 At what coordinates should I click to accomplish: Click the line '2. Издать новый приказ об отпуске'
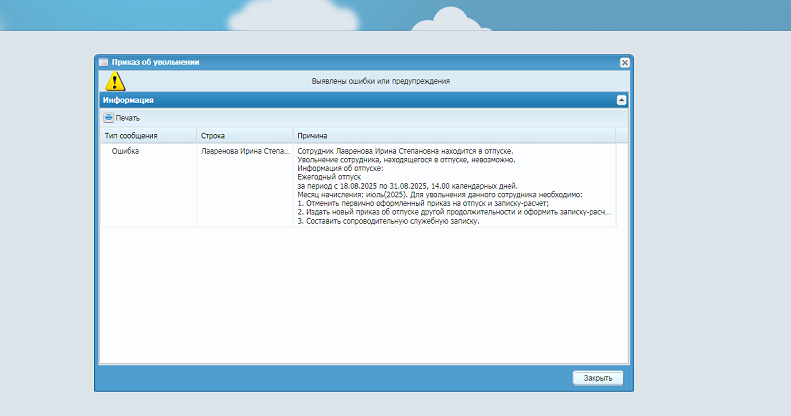454,212
